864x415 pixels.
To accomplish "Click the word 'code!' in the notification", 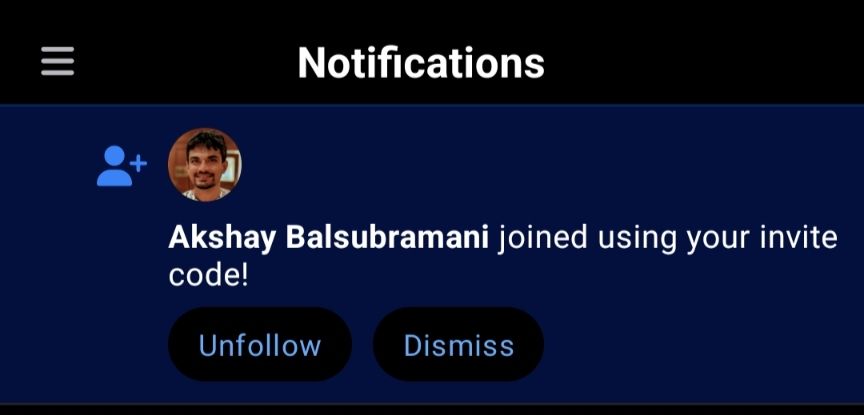I will pyautogui.click(x=209, y=275).
